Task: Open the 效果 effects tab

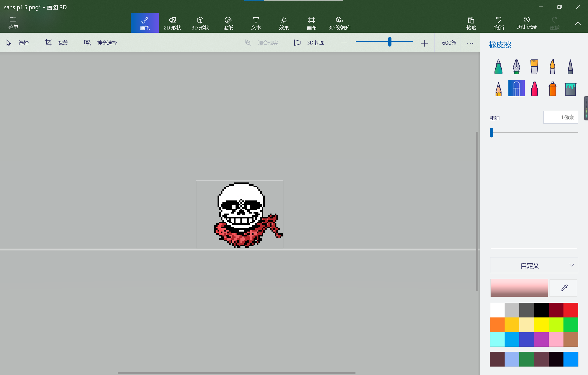Action: point(284,23)
